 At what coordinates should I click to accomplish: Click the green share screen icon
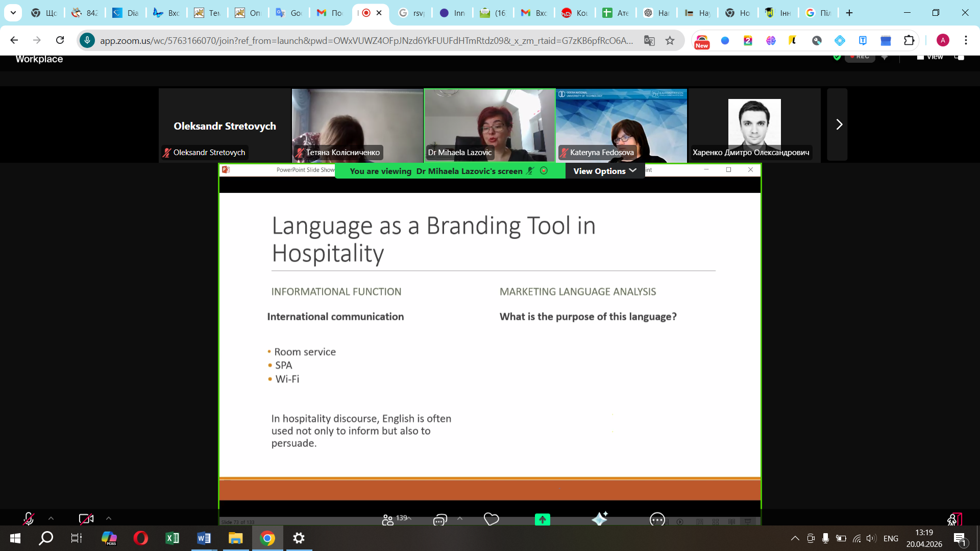[x=542, y=519]
